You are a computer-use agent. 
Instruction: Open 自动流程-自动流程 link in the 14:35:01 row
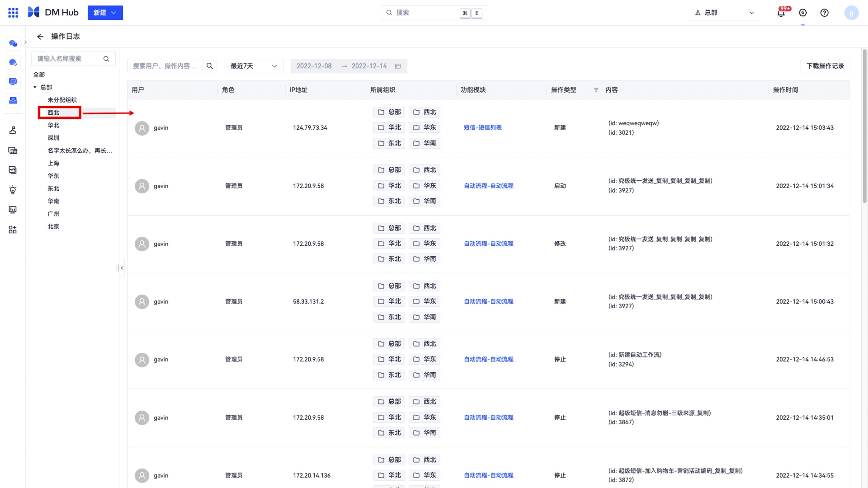pos(488,418)
